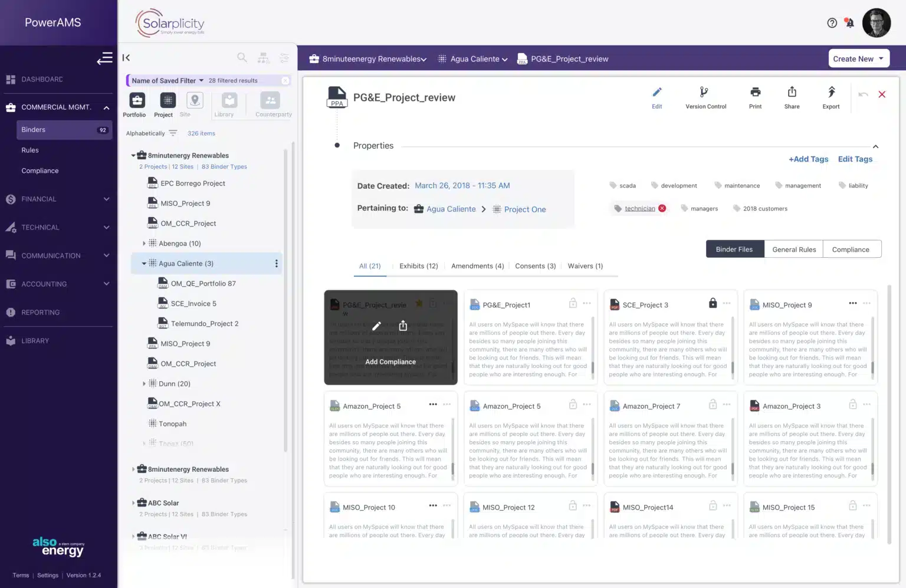
Task: Open the Exhibits tab
Action: pos(418,266)
